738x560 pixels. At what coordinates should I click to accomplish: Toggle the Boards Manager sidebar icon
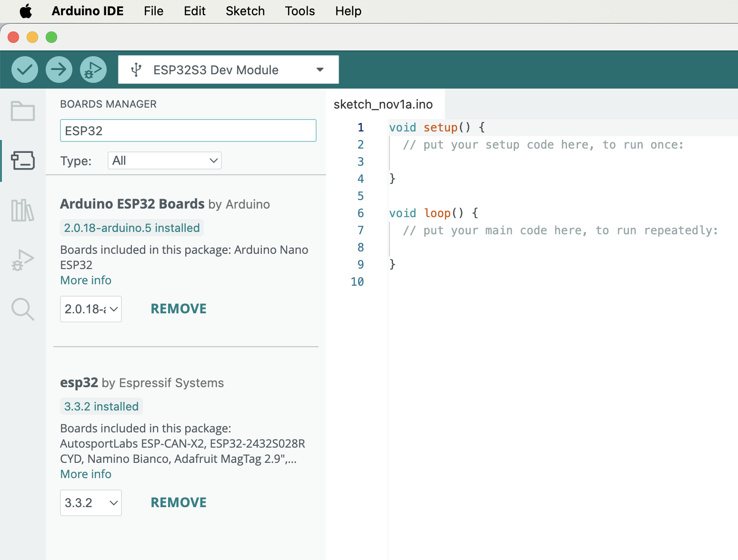(23, 161)
